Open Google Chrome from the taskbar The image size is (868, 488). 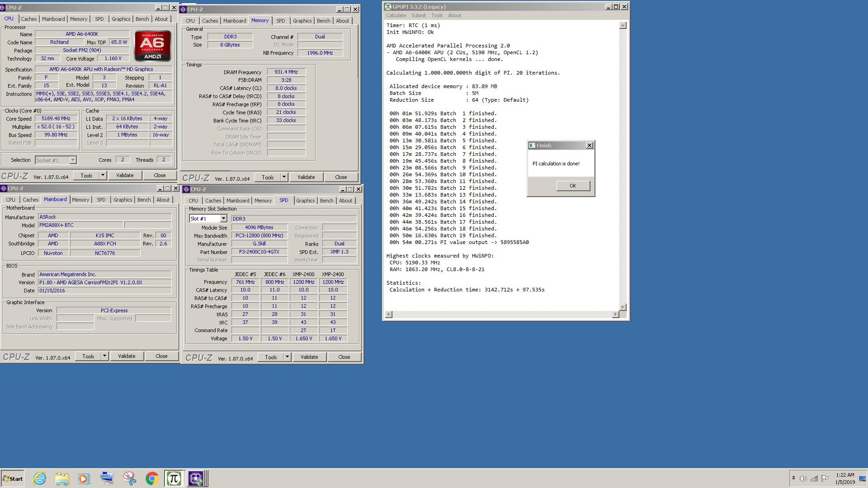(152, 479)
